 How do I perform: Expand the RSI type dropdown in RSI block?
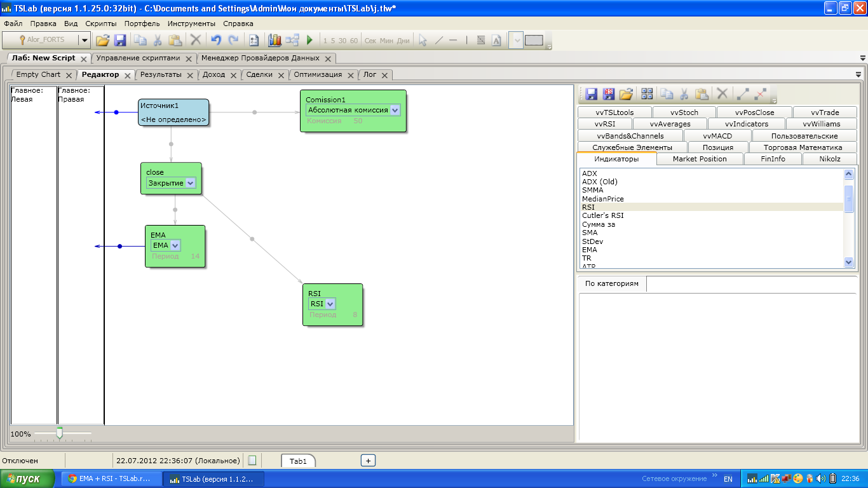point(330,304)
